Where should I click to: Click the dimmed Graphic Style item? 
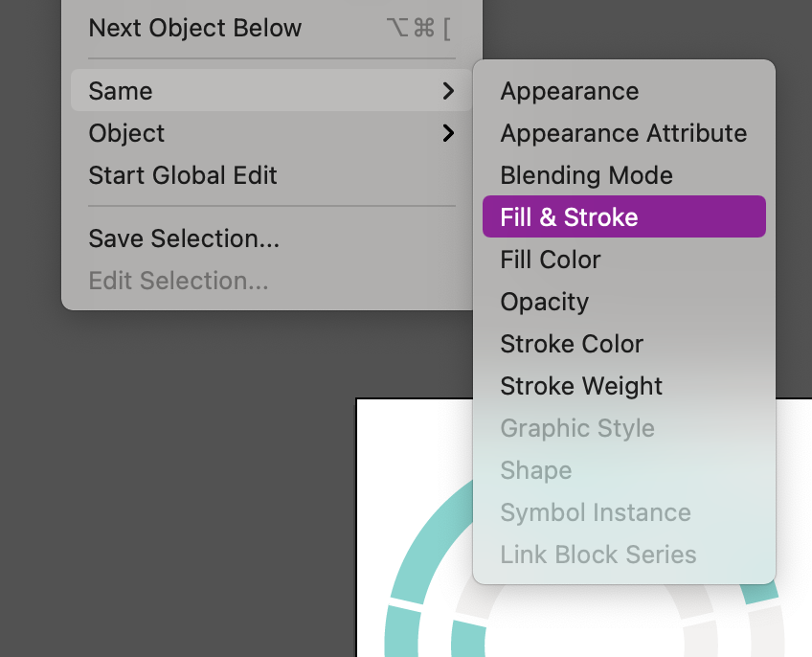577,428
